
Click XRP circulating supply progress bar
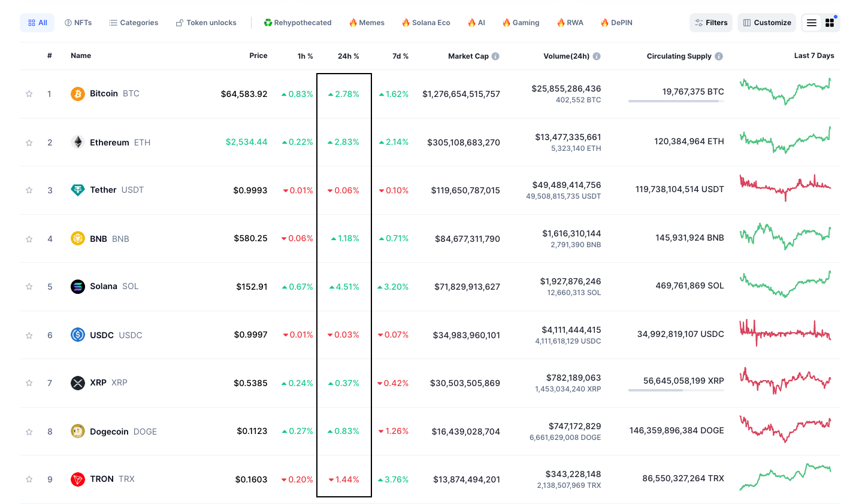click(x=676, y=390)
